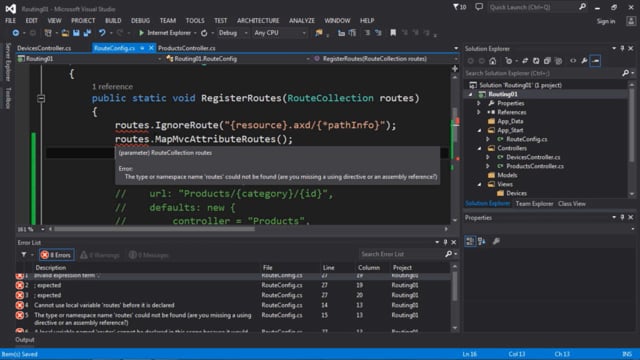Switch to the Team Explorer tab
The height and width of the screenshot is (360, 640).
[x=534, y=204]
